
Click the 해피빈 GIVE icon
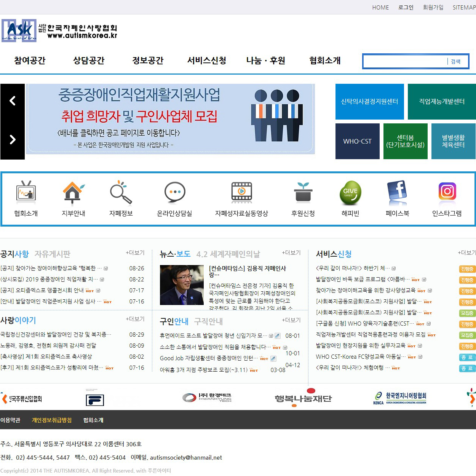(x=350, y=192)
